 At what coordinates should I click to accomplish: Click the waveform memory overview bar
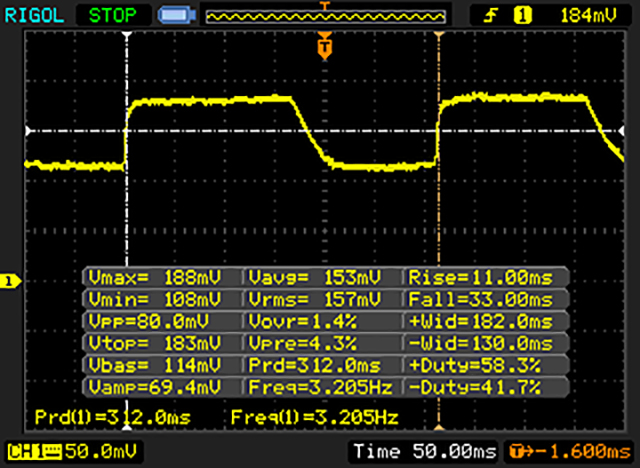325,17
